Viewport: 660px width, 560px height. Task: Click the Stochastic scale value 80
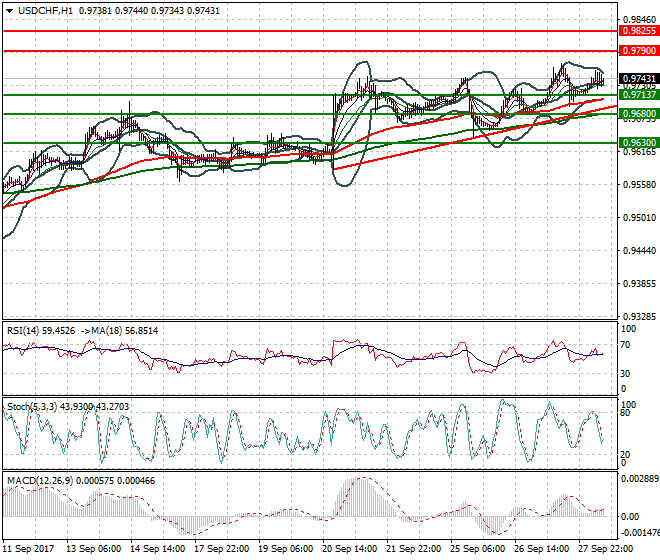pos(625,413)
